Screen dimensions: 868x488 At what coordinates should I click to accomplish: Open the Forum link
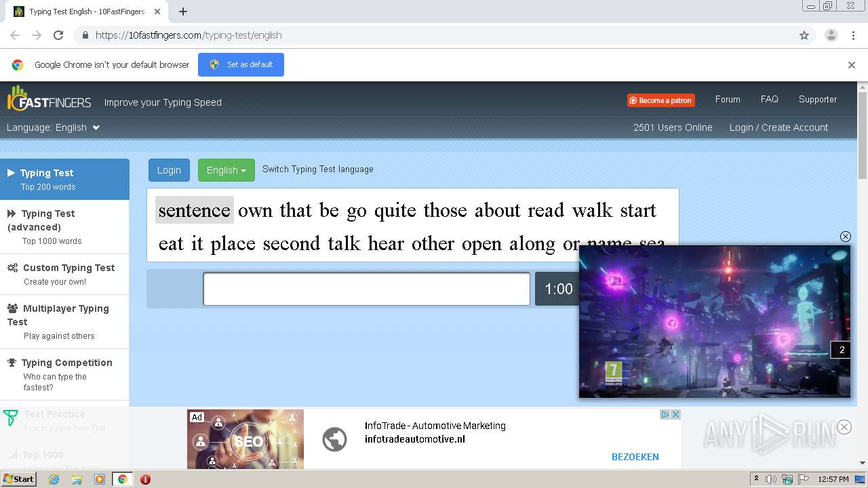click(728, 99)
